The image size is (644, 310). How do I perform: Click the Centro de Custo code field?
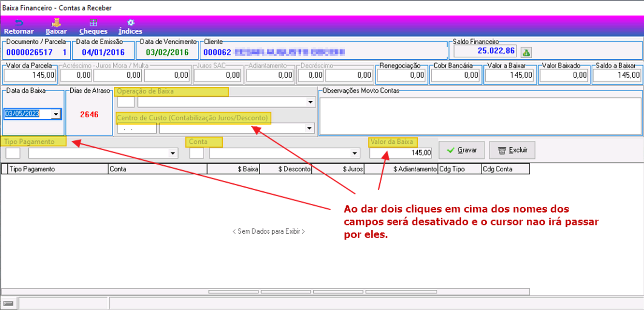[x=137, y=128]
